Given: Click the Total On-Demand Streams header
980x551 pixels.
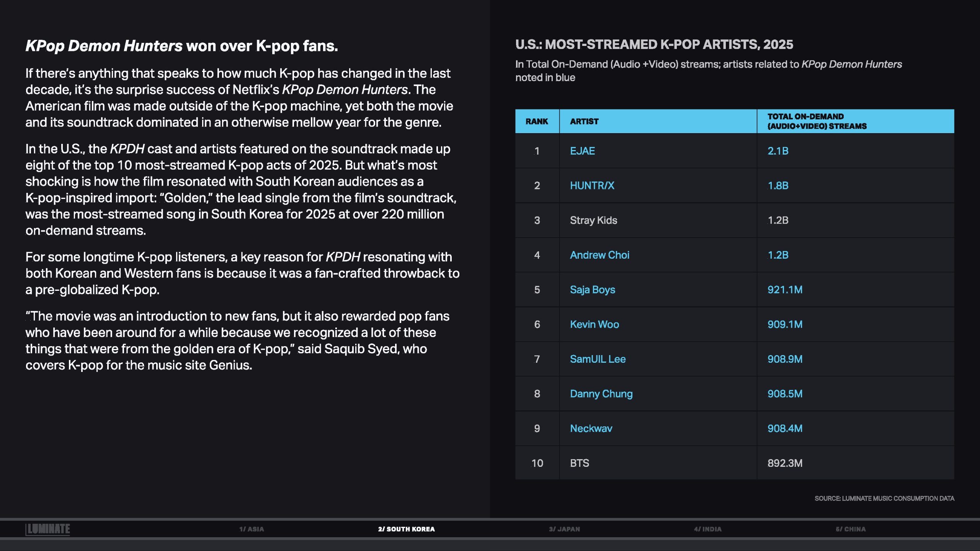Looking at the screenshot, I should click(817, 121).
